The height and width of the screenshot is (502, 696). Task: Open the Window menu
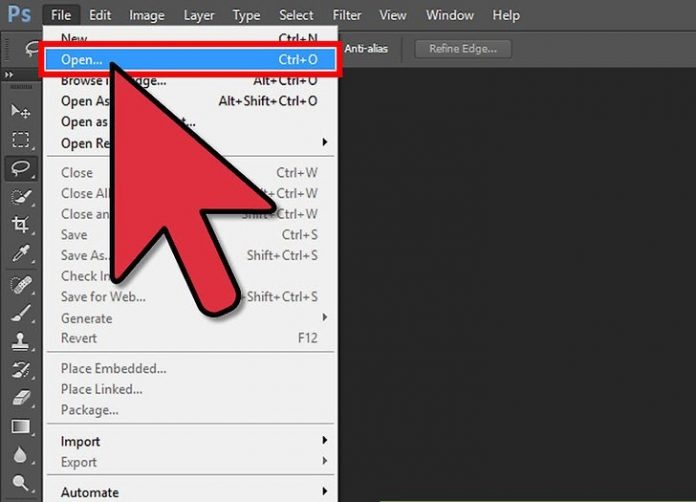449,15
